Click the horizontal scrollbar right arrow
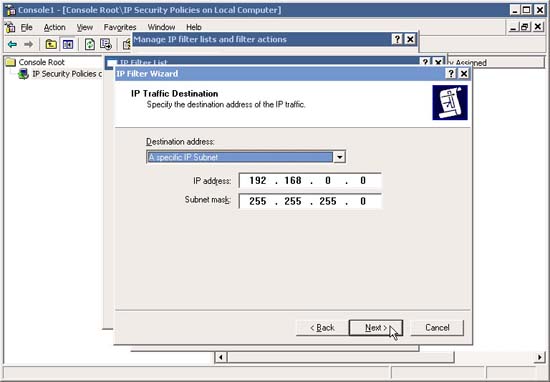This screenshot has height=382, width=550. tap(539, 357)
